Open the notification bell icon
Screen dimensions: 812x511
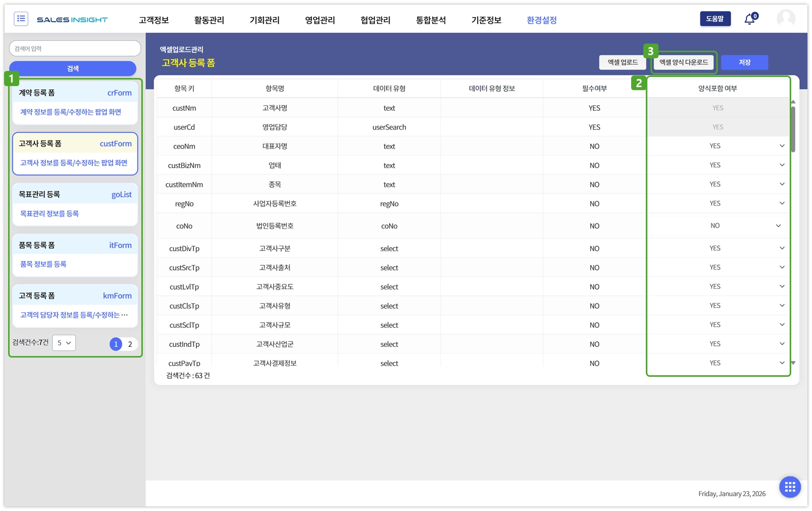click(750, 19)
